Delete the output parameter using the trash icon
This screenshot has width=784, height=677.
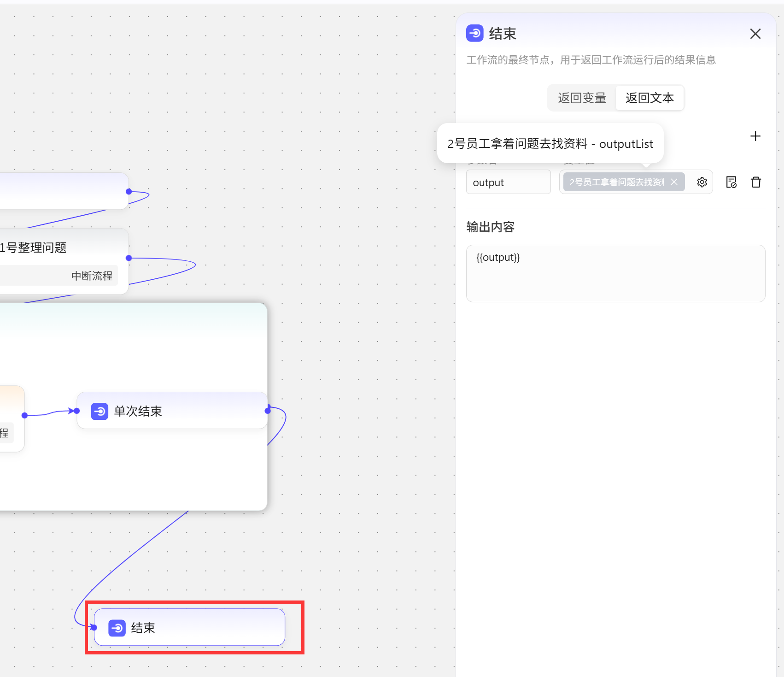point(755,182)
